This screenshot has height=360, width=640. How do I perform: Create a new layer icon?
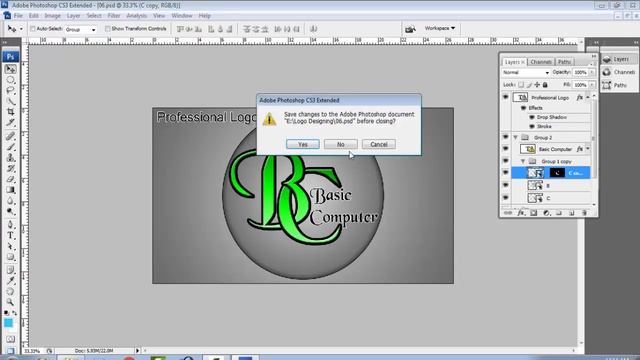coord(571,213)
